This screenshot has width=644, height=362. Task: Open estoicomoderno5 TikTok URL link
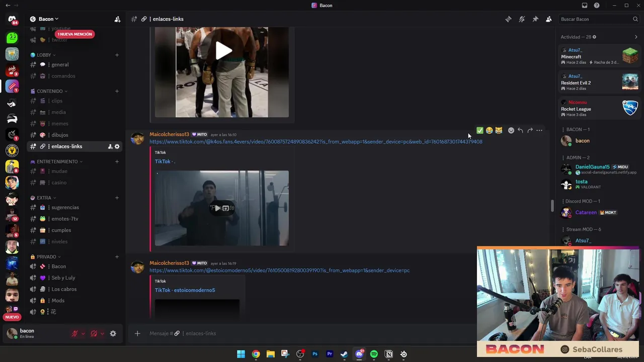(279, 270)
